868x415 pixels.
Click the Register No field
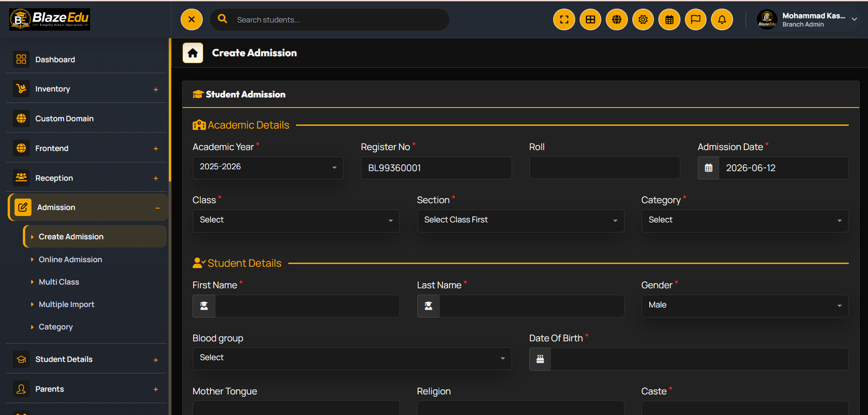click(436, 168)
